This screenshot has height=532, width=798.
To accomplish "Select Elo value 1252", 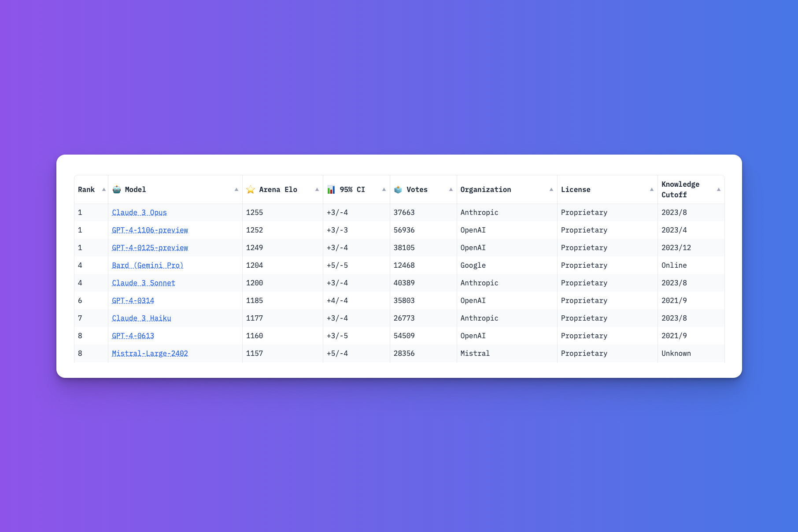I will pyautogui.click(x=255, y=230).
